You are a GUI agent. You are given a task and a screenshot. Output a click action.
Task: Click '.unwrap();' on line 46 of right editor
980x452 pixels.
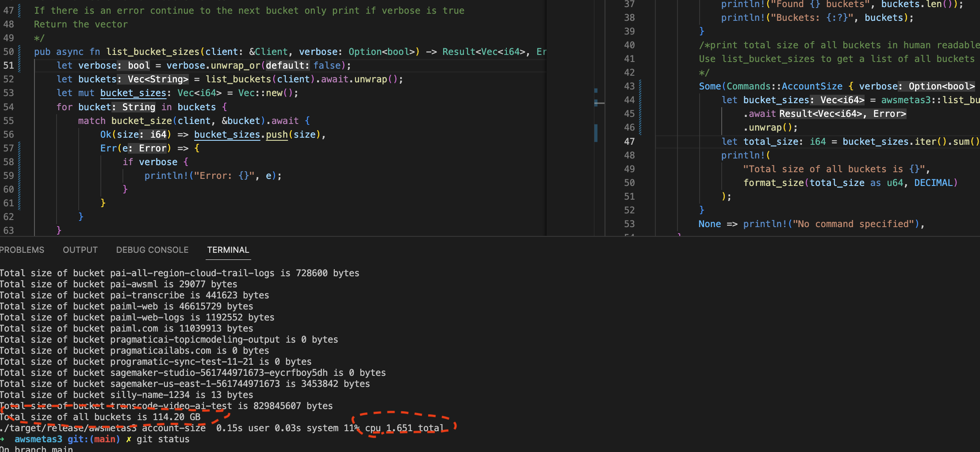pos(770,127)
